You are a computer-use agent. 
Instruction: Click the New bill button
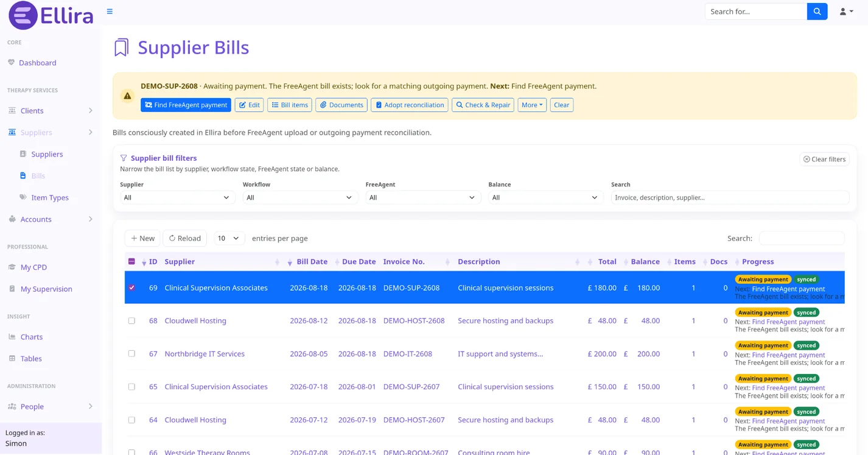pyautogui.click(x=143, y=238)
